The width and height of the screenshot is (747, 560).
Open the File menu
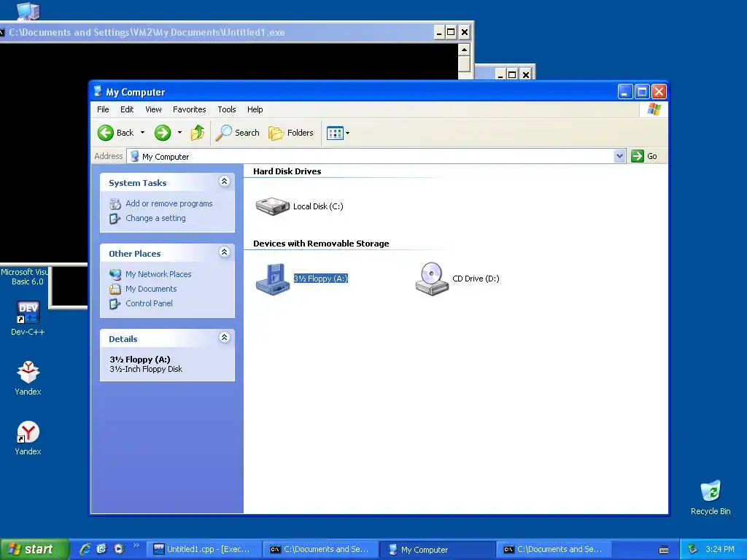pyautogui.click(x=103, y=109)
